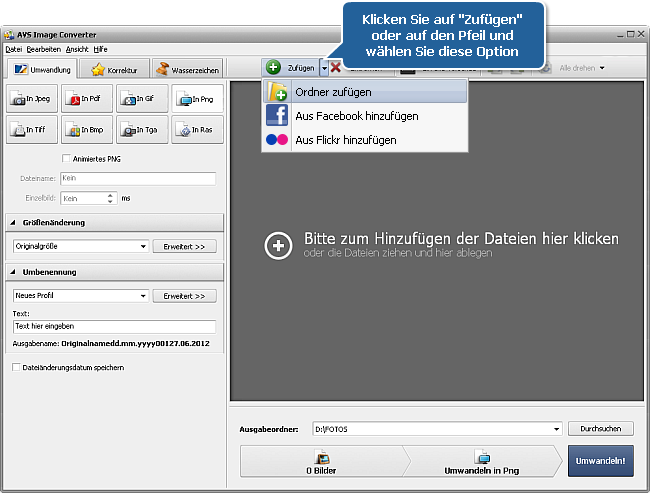Click the folder-plus icon in menu
Screen dimensions: 650x493
click(277, 91)
